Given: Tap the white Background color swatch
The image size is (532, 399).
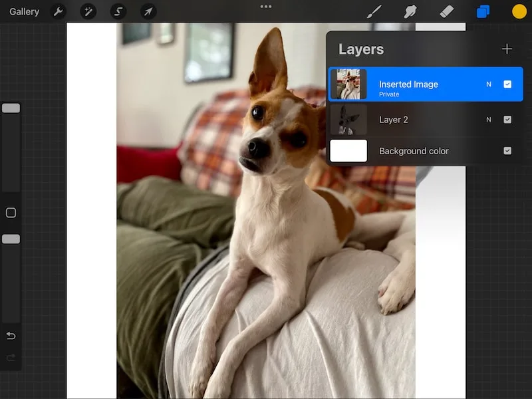Looking at the screenshot, I should [348, 151].
